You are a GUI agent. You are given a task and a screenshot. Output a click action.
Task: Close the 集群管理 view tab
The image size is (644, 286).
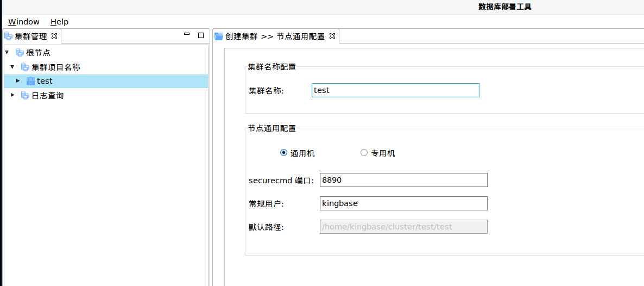pyautogui.click(x=54, y=36)
